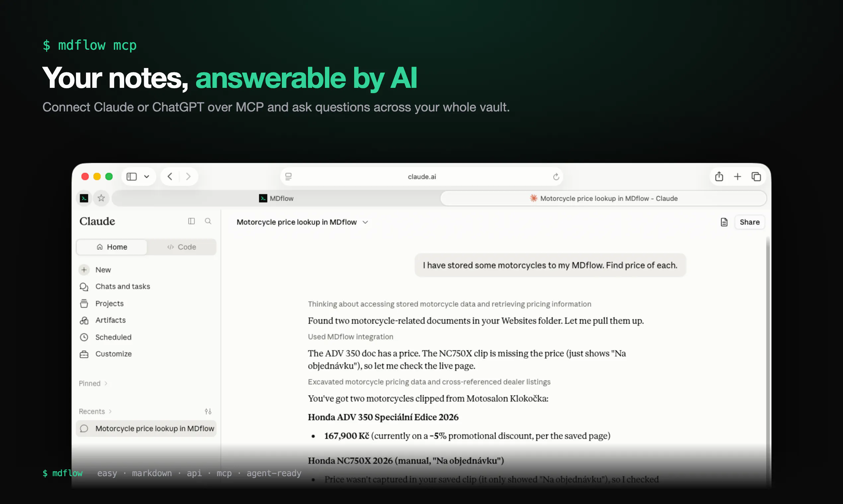This screenshot has height=504, width=843.
Task: Click the 167,900 Kč price text
Action: pos(346,436)
